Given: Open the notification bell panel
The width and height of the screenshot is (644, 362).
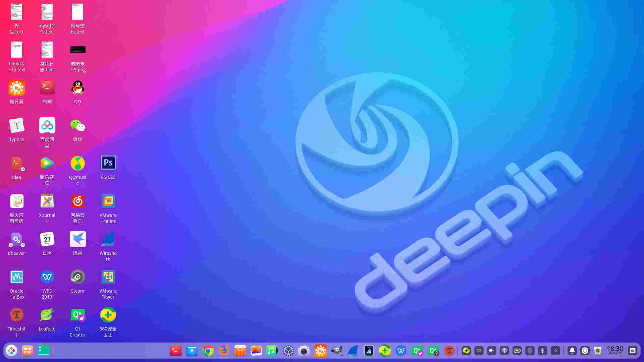Looking at the screenshot, I should [x=572, y=351].
